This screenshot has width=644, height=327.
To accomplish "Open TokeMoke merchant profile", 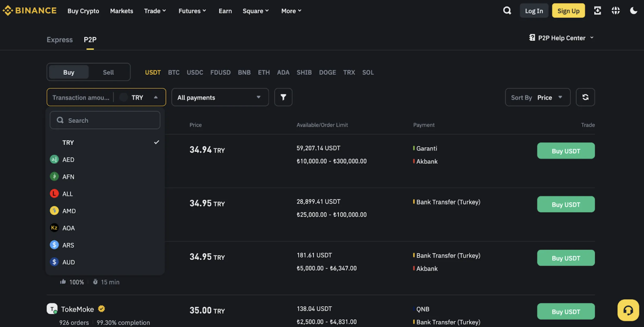I will coord(77,309).
